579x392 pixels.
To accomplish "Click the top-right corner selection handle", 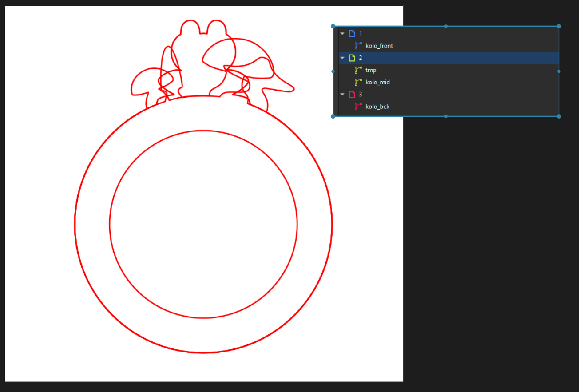I will point(559,26).
